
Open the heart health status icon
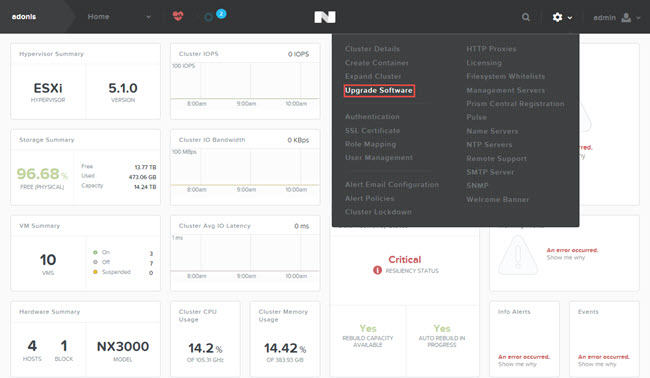click(178, 16)
